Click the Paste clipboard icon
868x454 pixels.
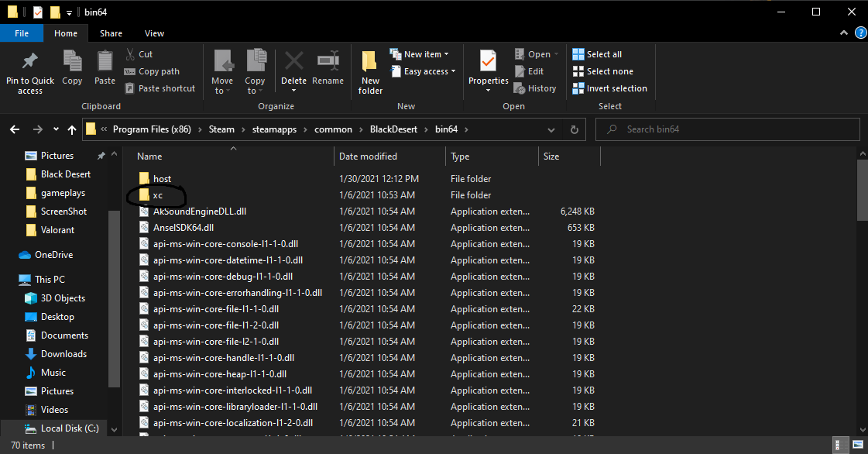coord(105,62)
